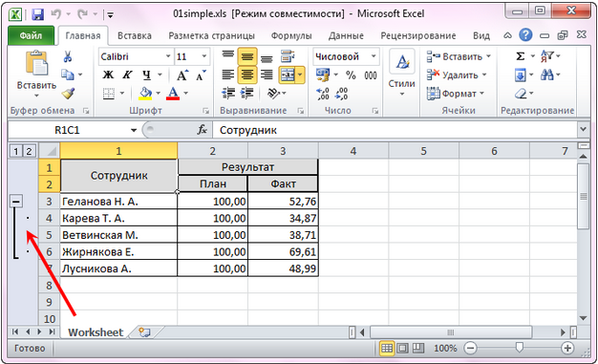
Task: Toggle middle vertical alignment
Action: (x=247, y=57)
